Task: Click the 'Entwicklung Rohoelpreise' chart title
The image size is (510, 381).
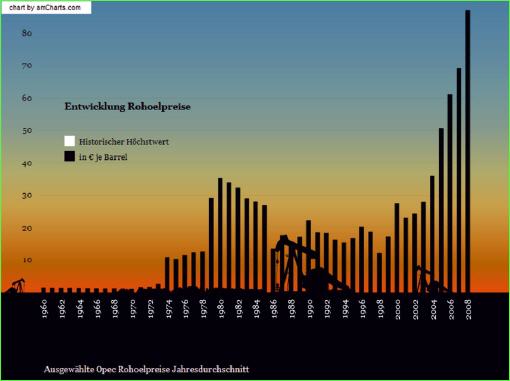Action: click(x=128, y=107)
